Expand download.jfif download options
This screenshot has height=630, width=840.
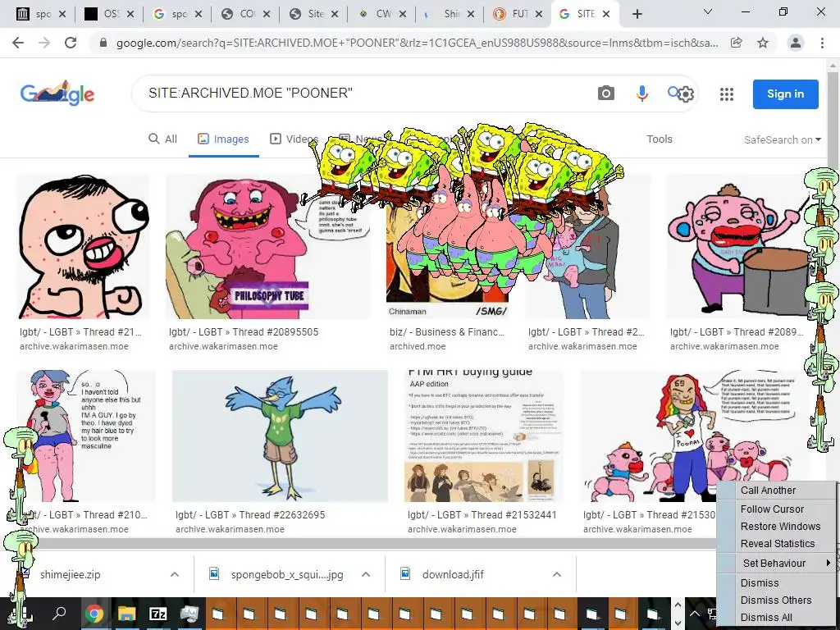557,574
